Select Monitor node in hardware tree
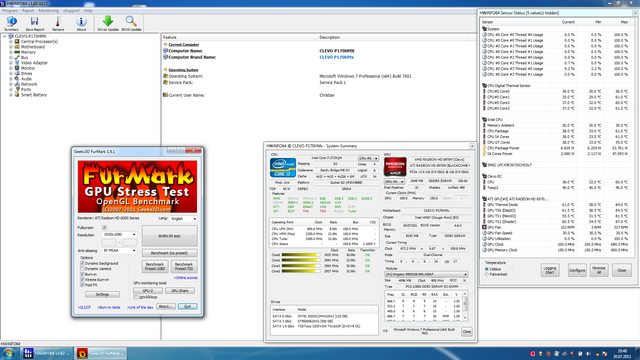This screenshot has height=360, width=640. coord(28,68)
